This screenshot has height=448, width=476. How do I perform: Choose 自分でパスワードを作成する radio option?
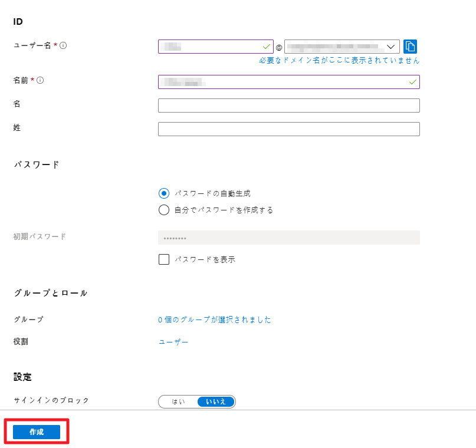[x=164, y=210]
